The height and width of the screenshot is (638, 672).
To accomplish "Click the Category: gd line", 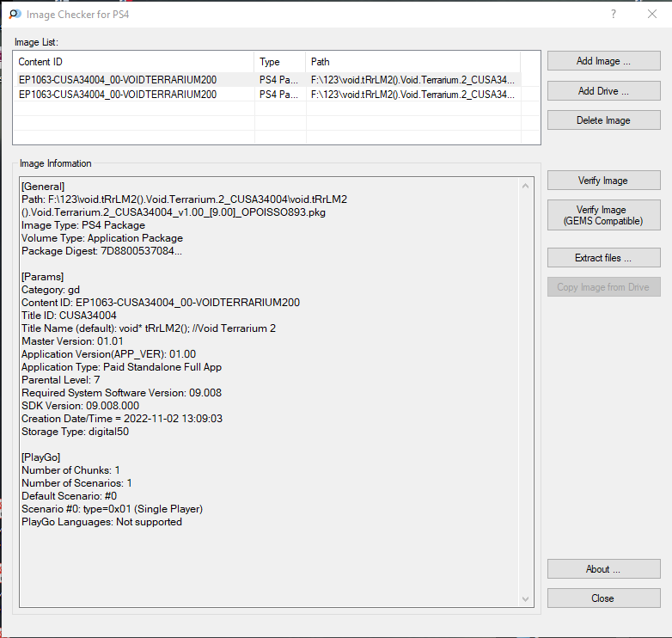I will [51, 290].
